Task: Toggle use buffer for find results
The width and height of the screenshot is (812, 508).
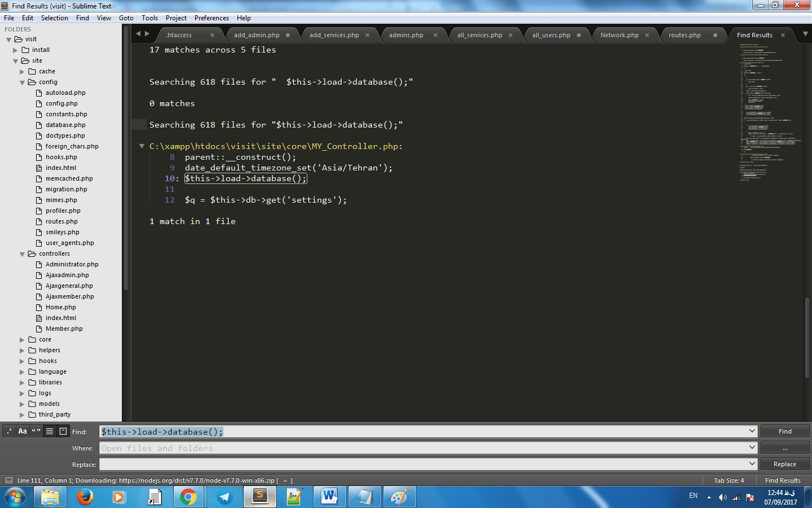Action: tap(63, 431)
